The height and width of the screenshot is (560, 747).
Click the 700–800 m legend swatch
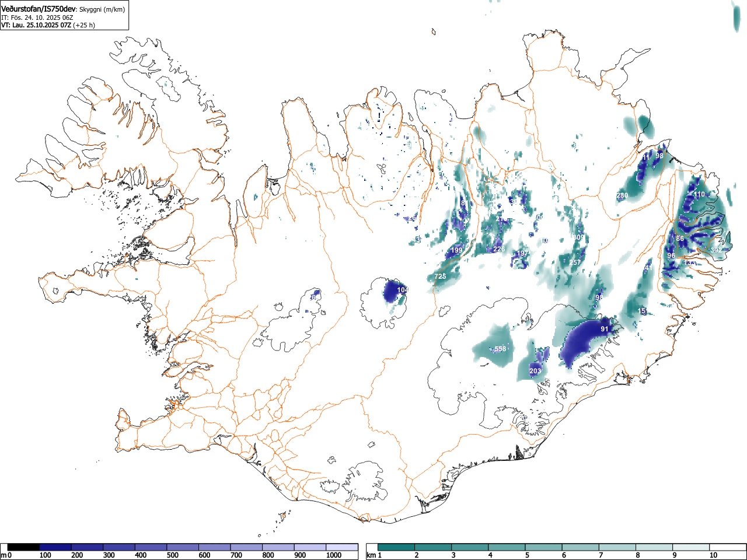[246, 547]
